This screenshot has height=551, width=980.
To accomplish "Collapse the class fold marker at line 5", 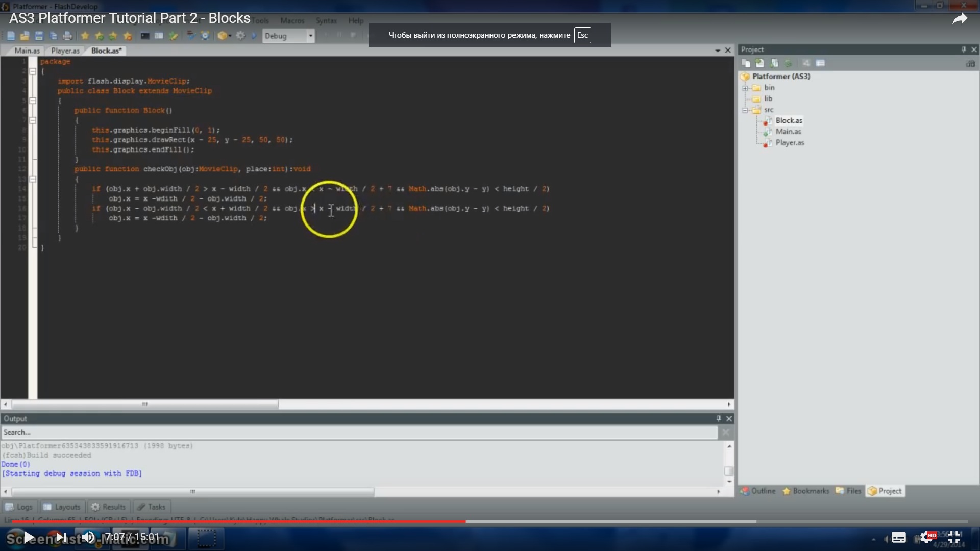I will coord(33,101).
